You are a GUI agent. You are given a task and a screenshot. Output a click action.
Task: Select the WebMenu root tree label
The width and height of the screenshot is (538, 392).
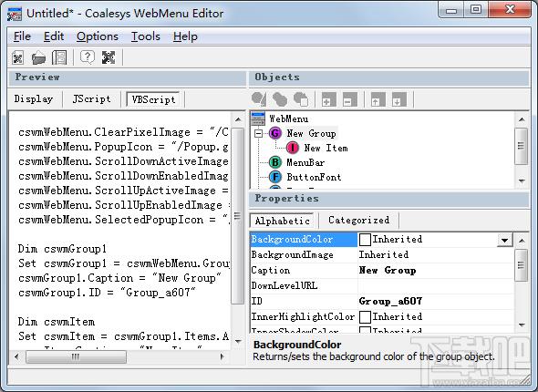click(x=288, y=119)
